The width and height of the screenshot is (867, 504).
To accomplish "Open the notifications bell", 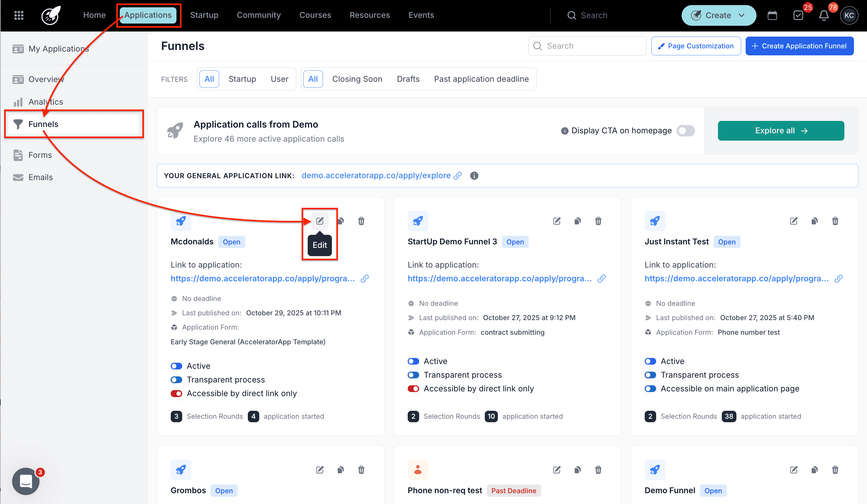I will [824, 15].
